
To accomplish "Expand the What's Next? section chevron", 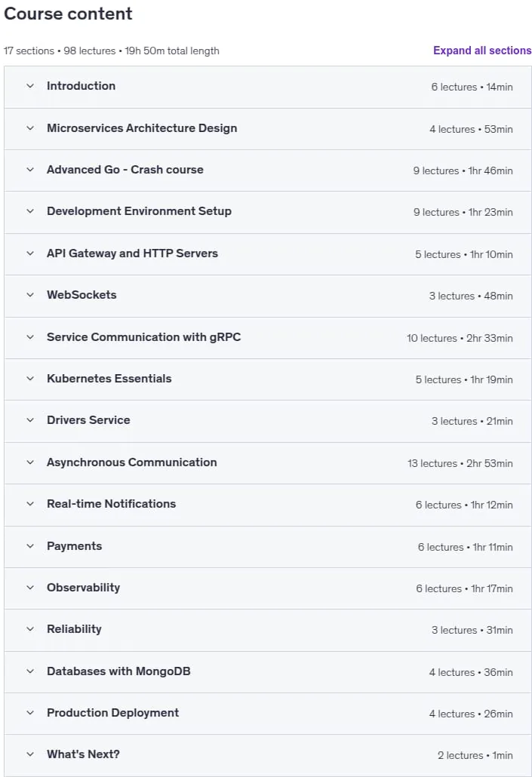I will (30, 754).
